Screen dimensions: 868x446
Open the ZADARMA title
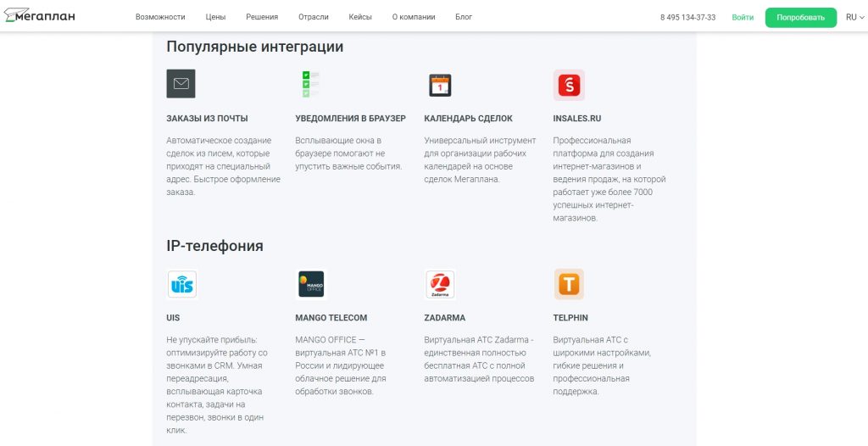[x=444, y=318]
